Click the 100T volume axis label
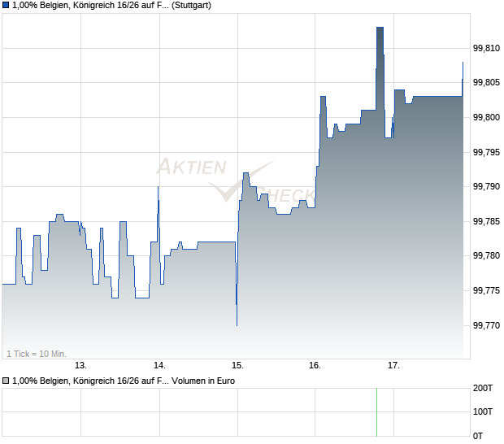The image size is (504, 444). tap(483, 411)
